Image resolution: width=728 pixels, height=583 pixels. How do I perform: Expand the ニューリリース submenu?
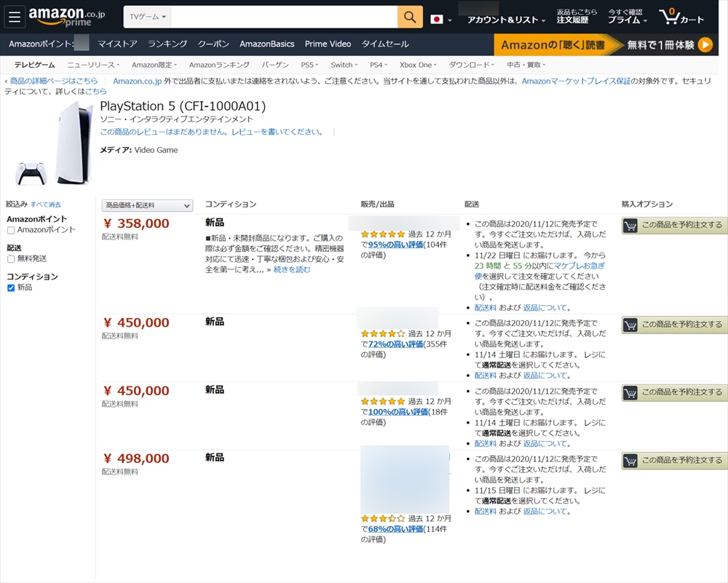coord(93,65)
